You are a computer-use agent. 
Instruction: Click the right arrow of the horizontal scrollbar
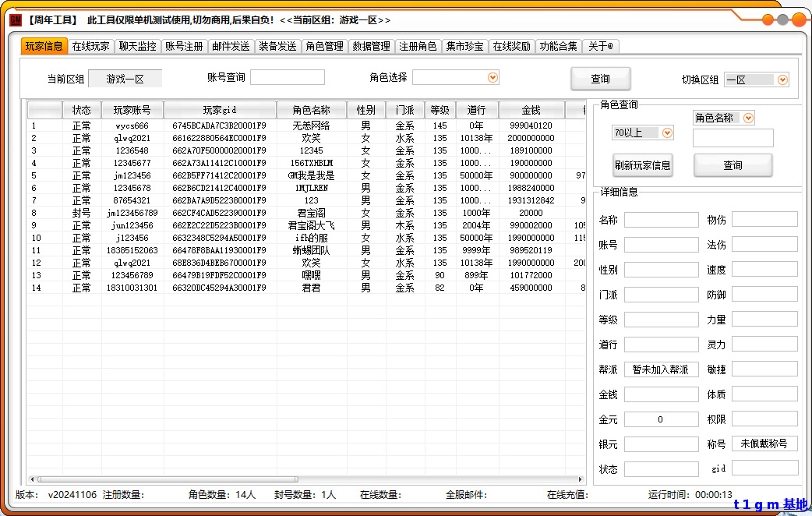(x=581, y=479)
